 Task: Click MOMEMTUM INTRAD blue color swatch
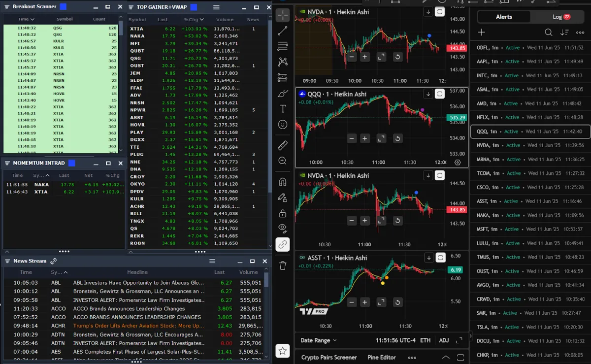71,163
